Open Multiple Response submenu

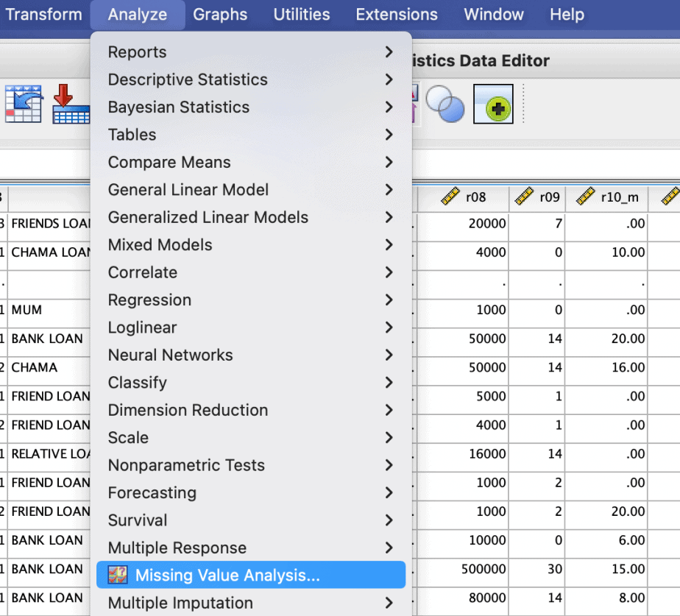[251, 548]
